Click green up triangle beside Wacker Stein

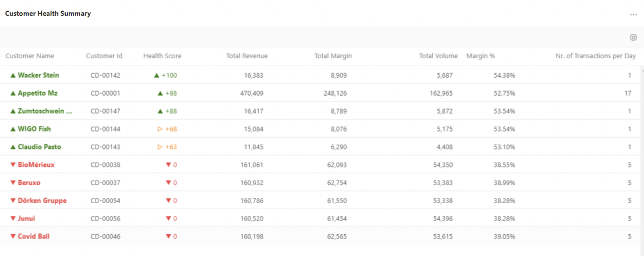click(13, 75)
